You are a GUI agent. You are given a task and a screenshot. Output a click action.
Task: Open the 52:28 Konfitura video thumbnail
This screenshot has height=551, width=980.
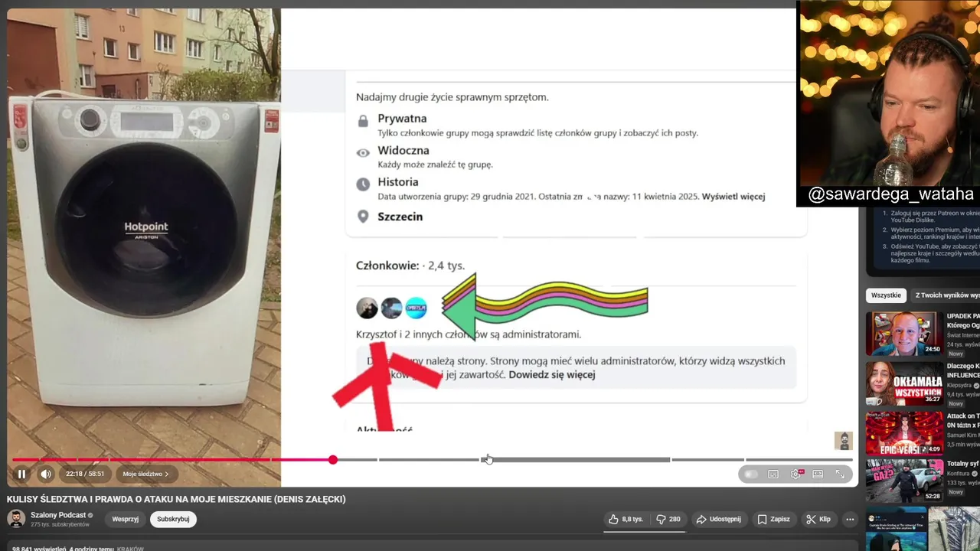(x=904, y=481)
